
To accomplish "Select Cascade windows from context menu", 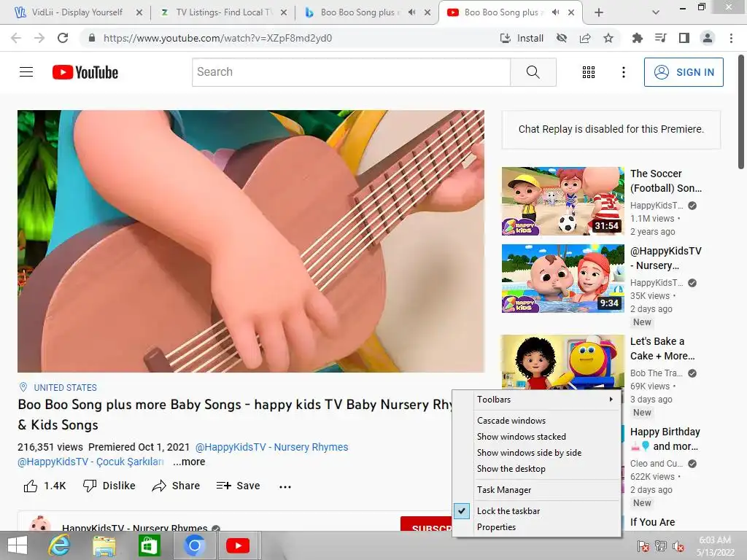I will pos(537,421).
